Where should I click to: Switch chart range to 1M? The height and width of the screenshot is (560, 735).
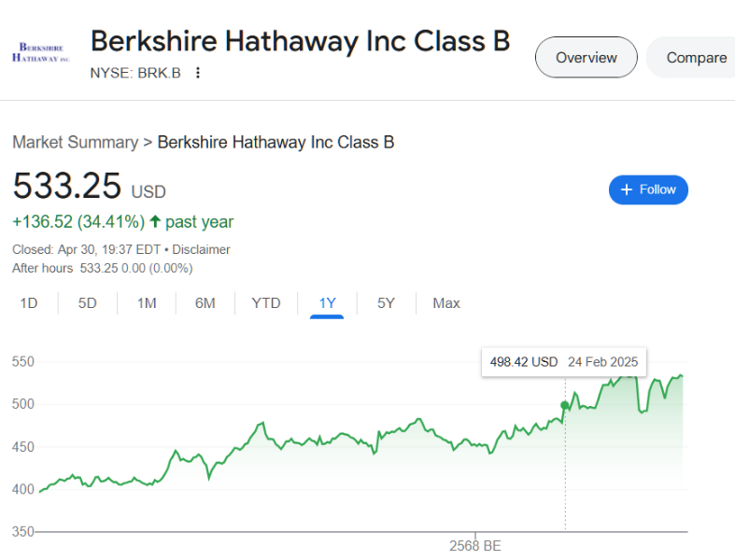pos(147,303)
